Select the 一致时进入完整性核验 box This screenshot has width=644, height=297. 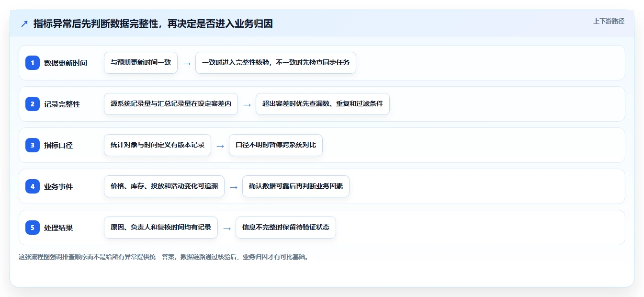(x=276, y=63)
